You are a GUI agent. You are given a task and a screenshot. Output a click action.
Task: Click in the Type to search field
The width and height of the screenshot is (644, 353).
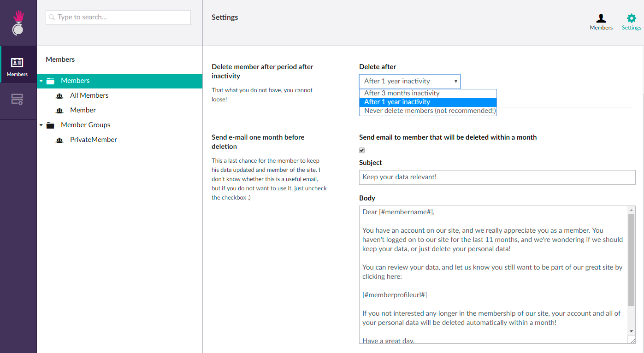(118, 18)
